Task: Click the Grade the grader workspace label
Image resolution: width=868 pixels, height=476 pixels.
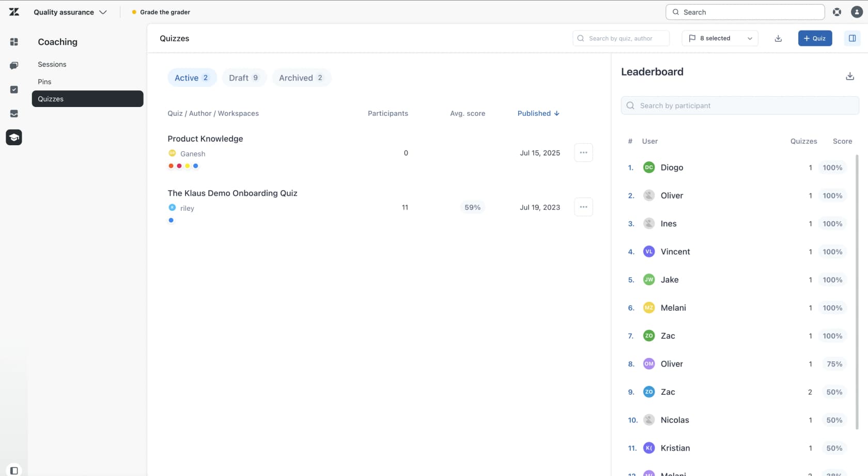Action: click(165, 12)
